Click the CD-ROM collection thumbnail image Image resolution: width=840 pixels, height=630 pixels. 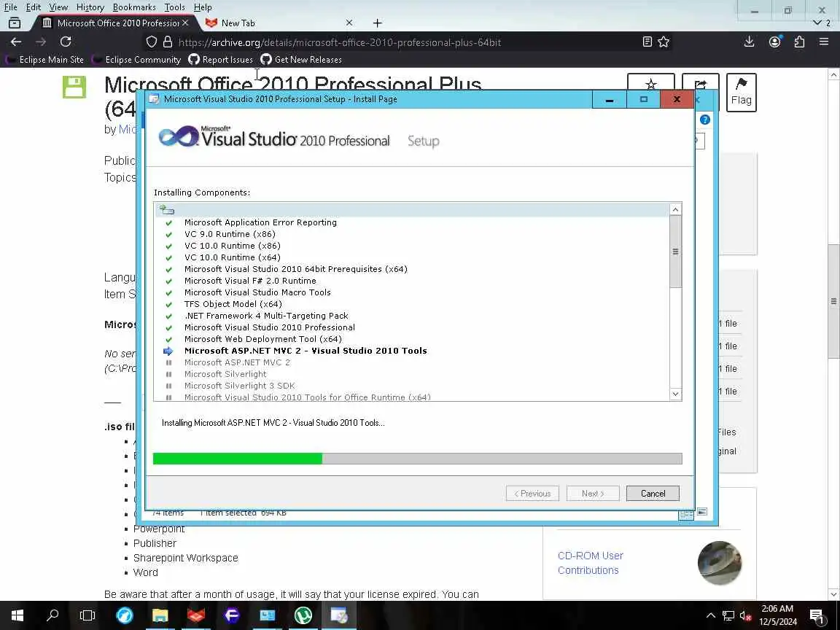click(720, 563)
